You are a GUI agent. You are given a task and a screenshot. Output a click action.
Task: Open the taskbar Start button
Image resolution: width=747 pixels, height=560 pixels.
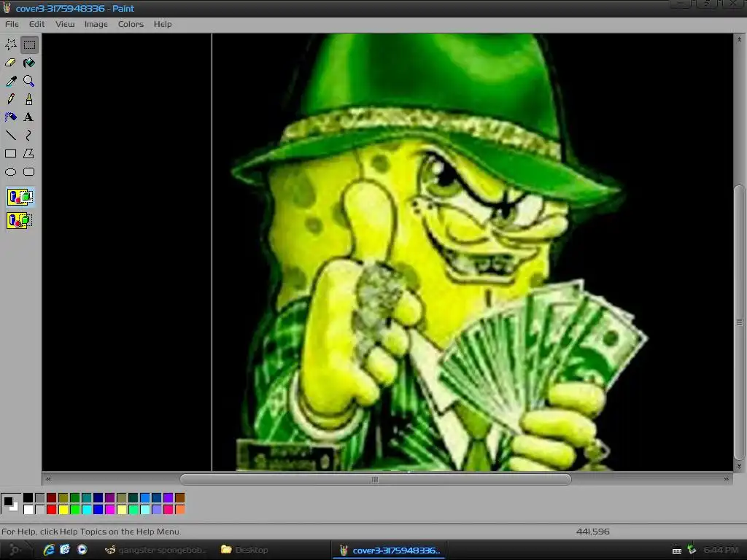click(x=15, y=550)
